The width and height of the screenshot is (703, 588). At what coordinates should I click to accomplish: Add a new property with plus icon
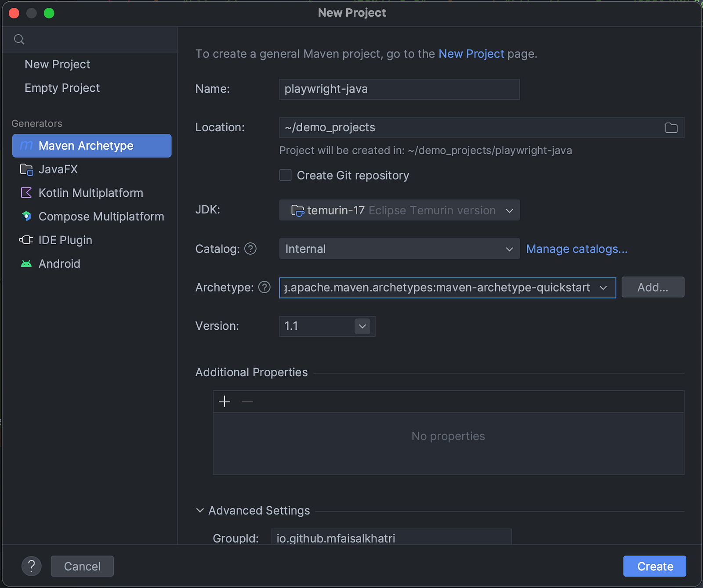pyautogui.click(x=225, y=401)
